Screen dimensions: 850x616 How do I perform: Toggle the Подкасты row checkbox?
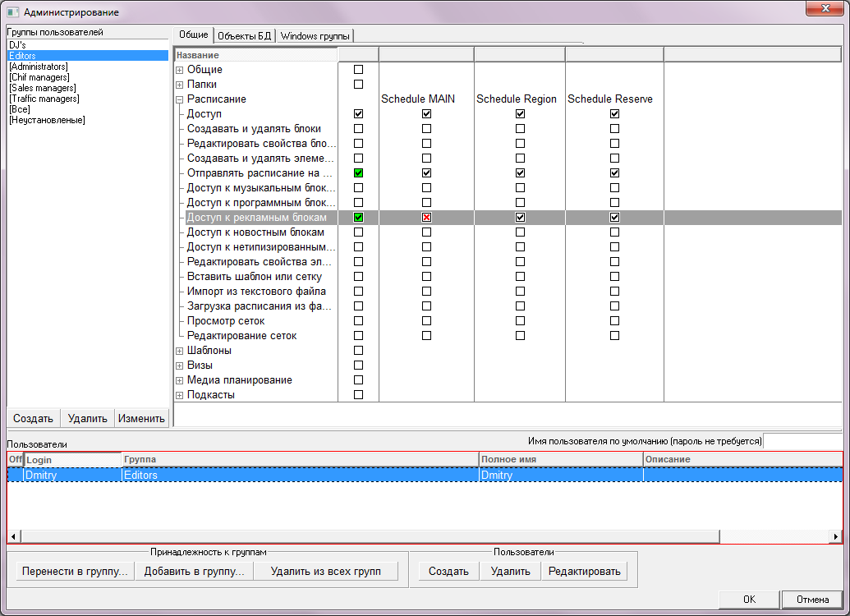(x=358, y=395)
